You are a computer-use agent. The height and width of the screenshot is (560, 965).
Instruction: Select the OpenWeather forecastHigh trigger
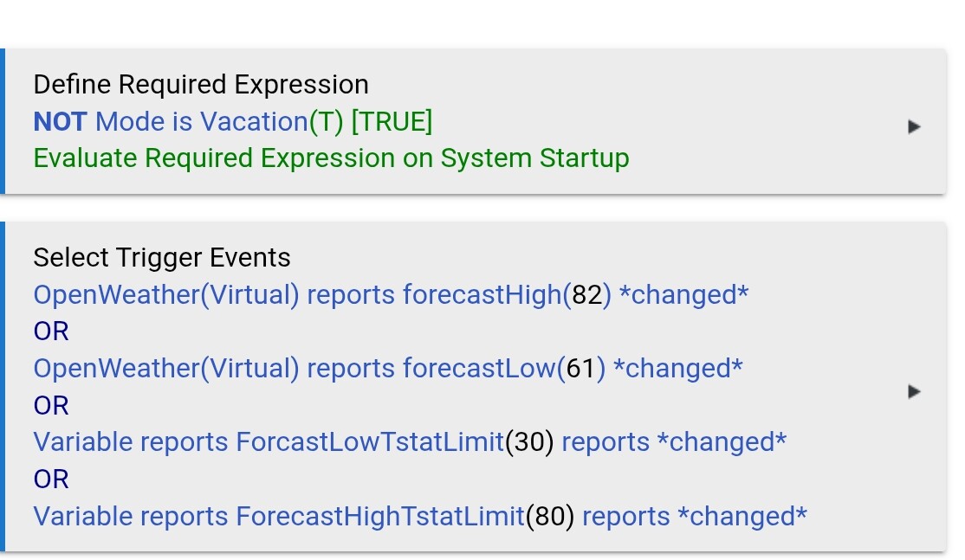297,295
